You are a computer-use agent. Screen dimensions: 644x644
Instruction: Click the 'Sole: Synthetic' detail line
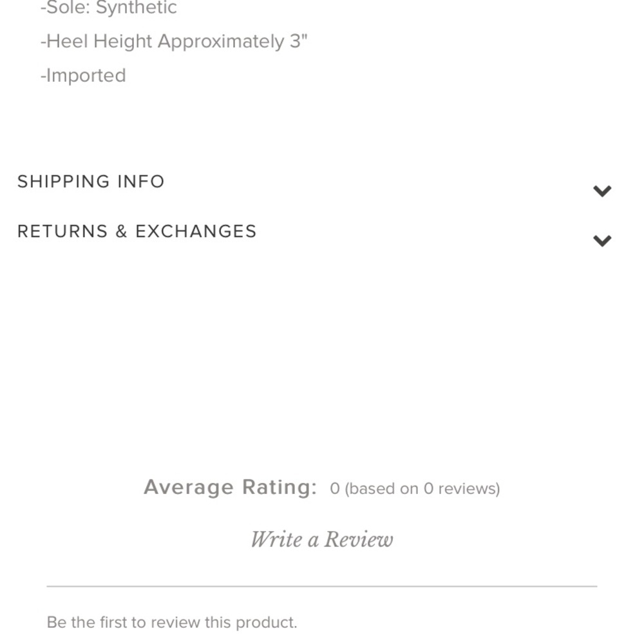[108, 8]
